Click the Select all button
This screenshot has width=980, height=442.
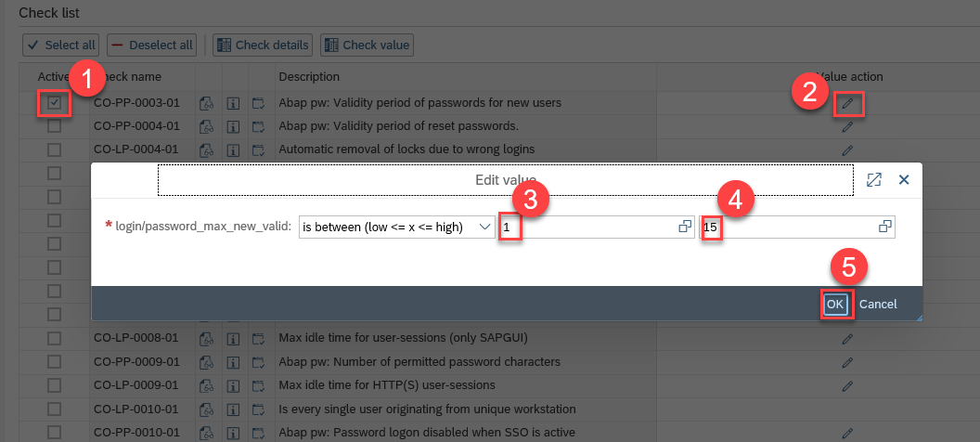point(60,45)
